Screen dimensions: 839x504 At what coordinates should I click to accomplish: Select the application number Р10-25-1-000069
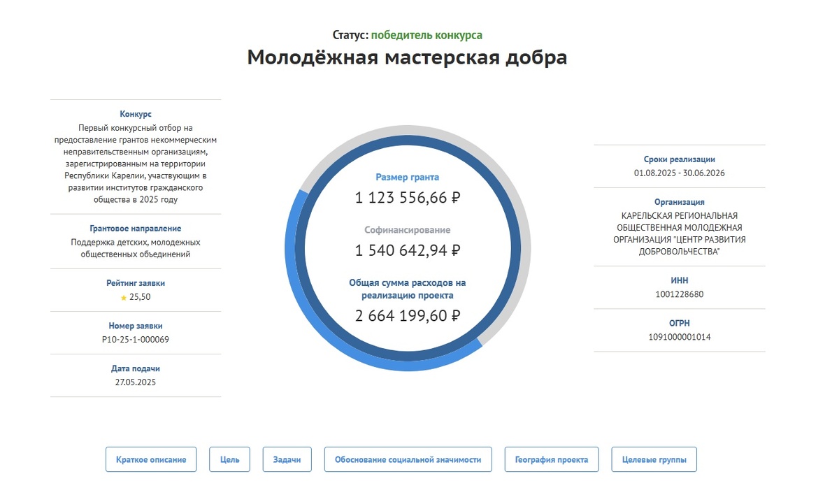(137, 338)
